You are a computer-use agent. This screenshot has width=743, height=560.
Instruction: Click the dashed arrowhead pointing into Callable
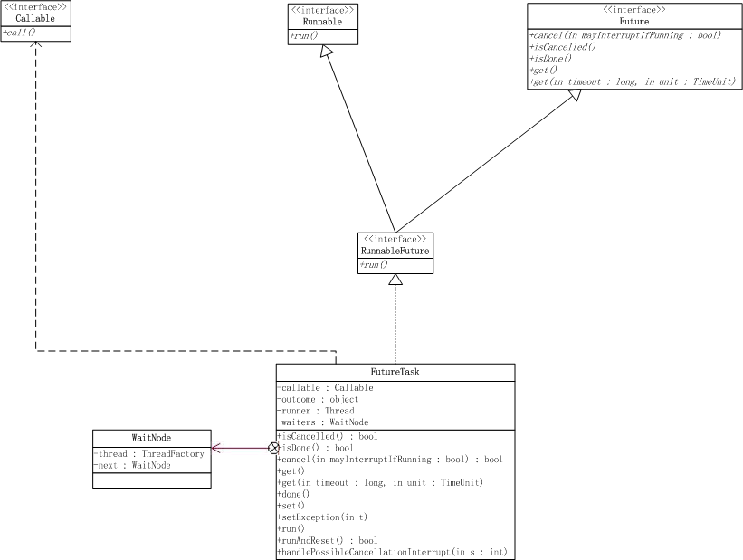point(36,44)
